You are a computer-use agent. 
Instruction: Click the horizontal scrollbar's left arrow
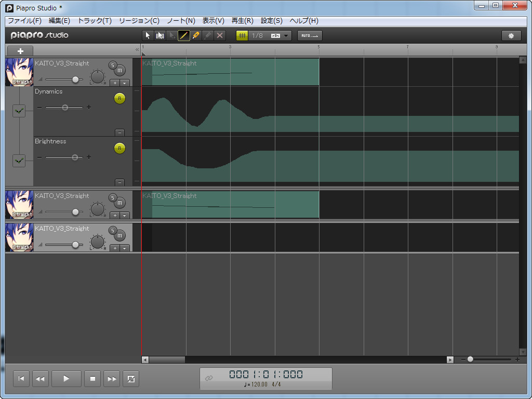(x=145, y=360)
